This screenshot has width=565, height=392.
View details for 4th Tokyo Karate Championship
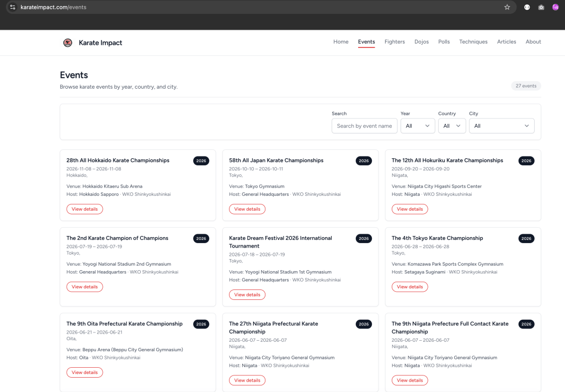pyautogui.click(x=409, y=287)
